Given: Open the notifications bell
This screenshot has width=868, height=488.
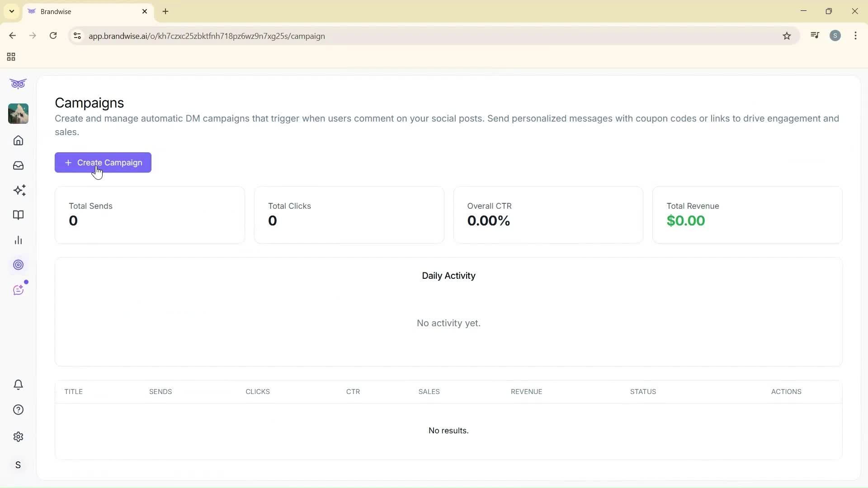Looking at the screenshot, I should [x=18, y=385].
